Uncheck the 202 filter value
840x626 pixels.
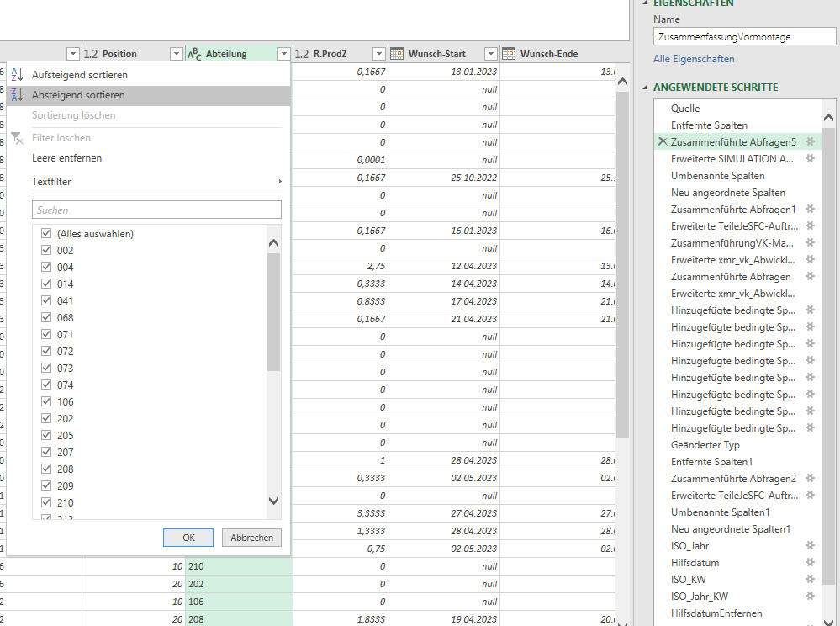(46, 418)
